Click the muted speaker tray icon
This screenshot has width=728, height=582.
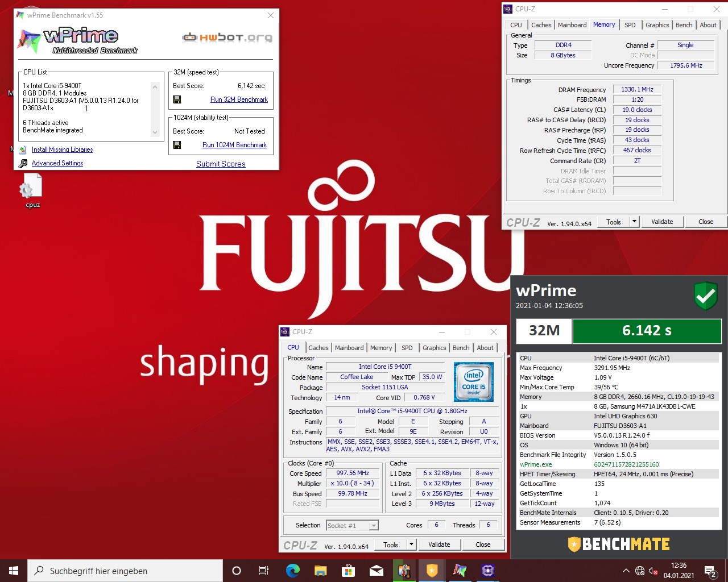(x=653, y=571)
